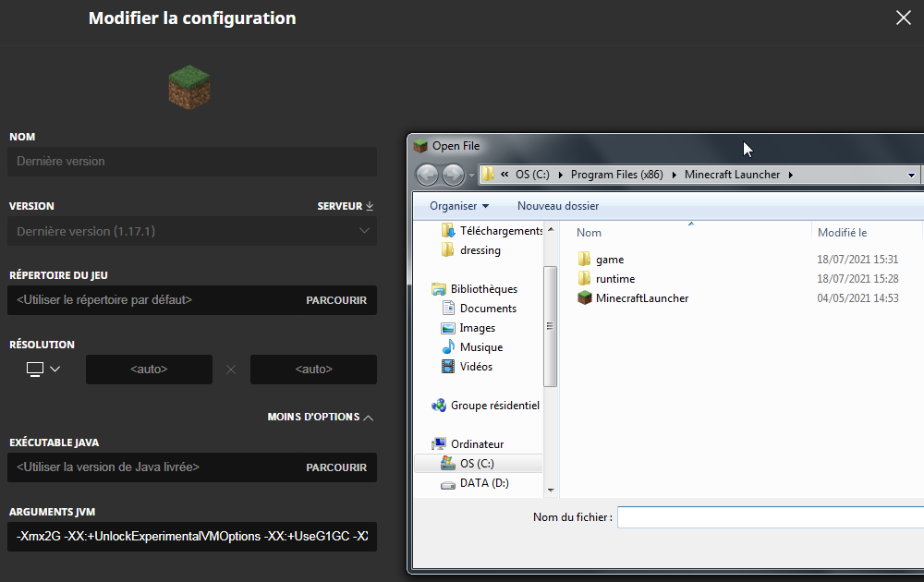The width and height of the screenshot is (924, 582).
Task: Click the runtime row date 18/07/2021 15:28
Action: coord(857,279)
